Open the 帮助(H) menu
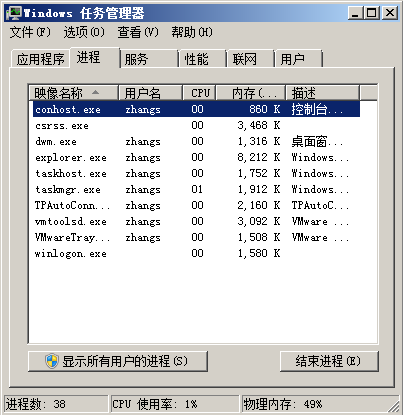Screen dimensions: 403x415 pos(192,32)
